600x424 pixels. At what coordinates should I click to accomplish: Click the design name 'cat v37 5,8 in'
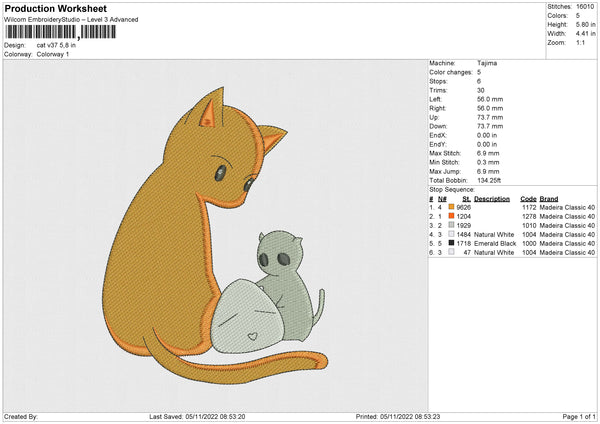pyautogui.click(x=58, y=45)
